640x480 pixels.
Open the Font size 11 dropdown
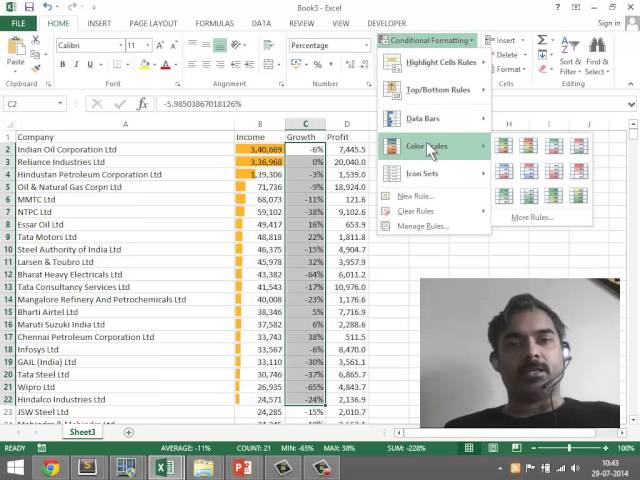tap(148, 45)
